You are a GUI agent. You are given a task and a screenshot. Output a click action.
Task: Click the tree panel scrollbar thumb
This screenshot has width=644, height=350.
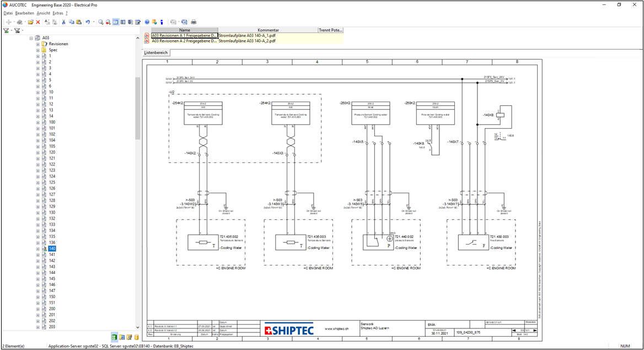138,108
